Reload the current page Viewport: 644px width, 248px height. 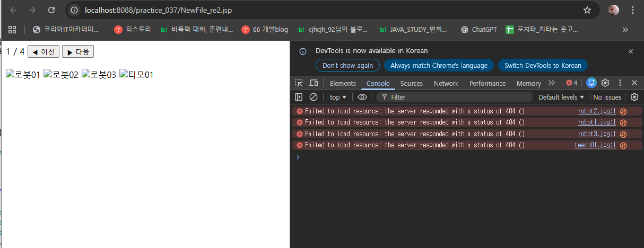[x=51, y=10]
